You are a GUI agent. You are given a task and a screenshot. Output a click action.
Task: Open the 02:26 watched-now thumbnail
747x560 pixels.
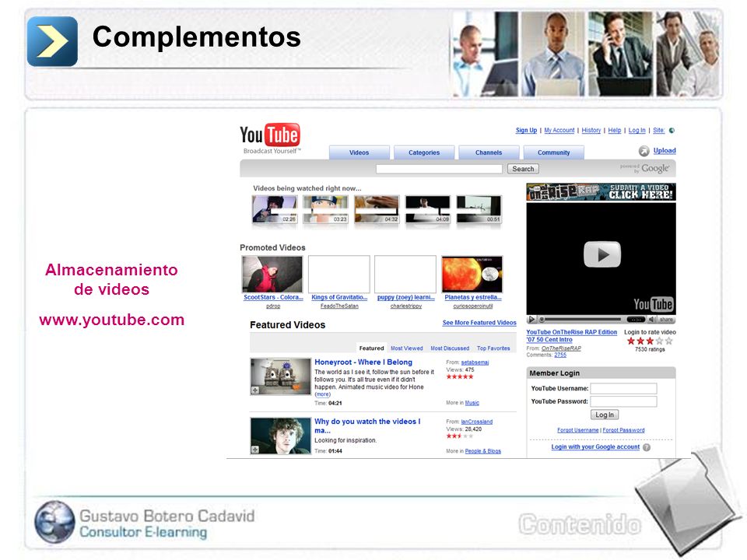pyautogui.click(x=275, y=209)
